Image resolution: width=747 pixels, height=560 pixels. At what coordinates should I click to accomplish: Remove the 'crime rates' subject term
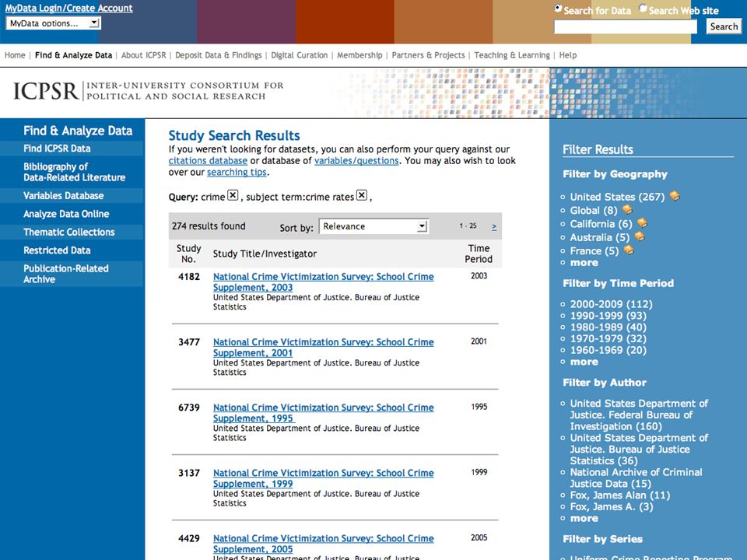[362, 195]
